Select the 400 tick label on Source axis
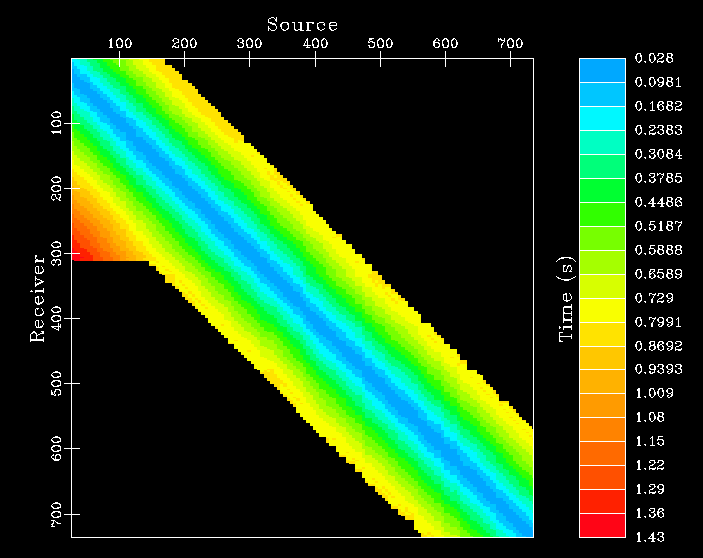Image resolution: width=703 pixels, height=558 pixels. pos(315,43)
